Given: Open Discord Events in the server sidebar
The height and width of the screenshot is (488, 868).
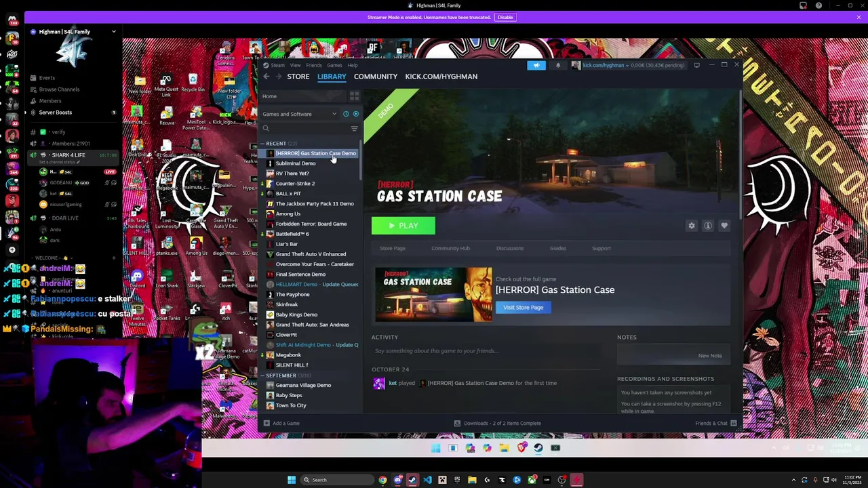Looking at the screenshot, I should coord(47,78).
